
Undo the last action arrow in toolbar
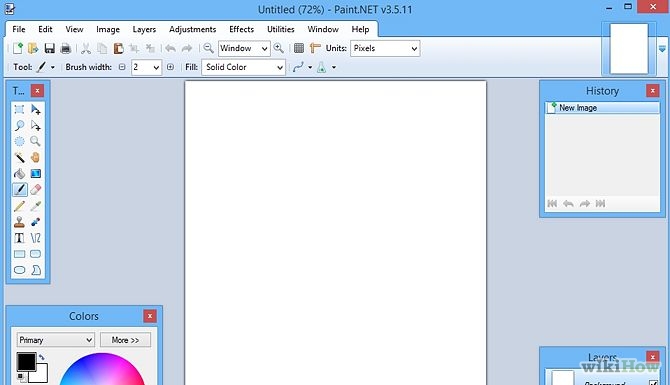[x=170, y=48]
